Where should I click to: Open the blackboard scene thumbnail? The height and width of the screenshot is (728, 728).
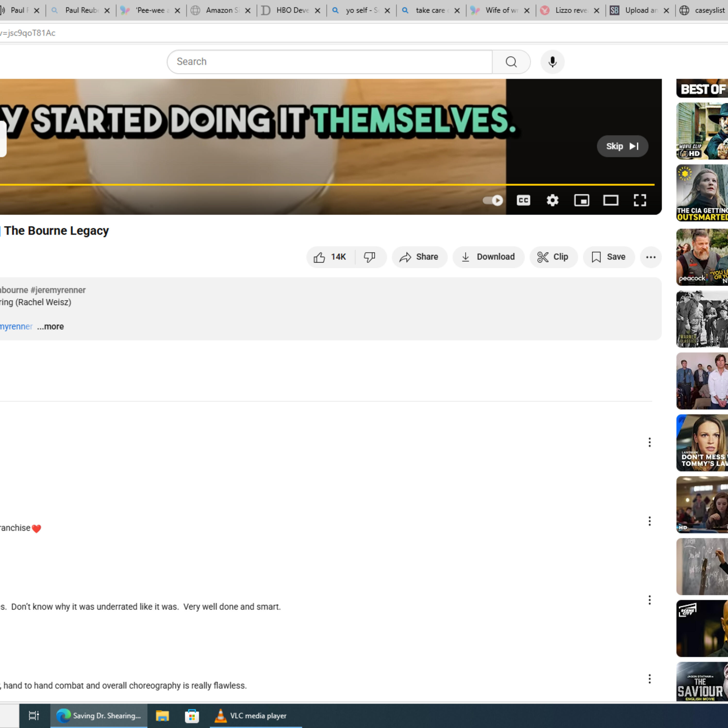click(702, 566)
